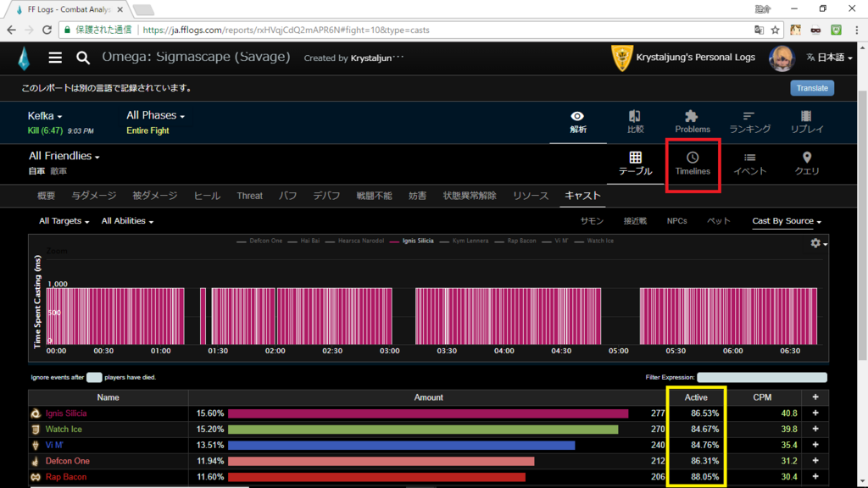Open the All Friendlies dropdown

(x=64, y=156)
